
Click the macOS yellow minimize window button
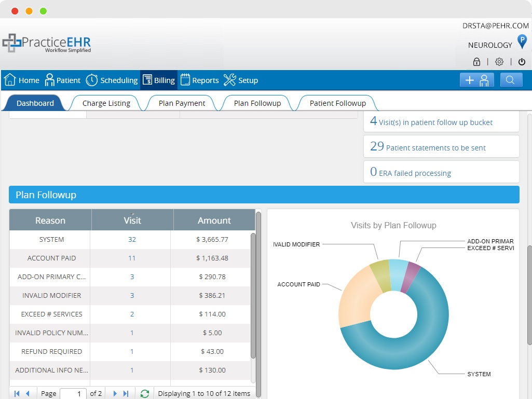click(x=29, y=11)
